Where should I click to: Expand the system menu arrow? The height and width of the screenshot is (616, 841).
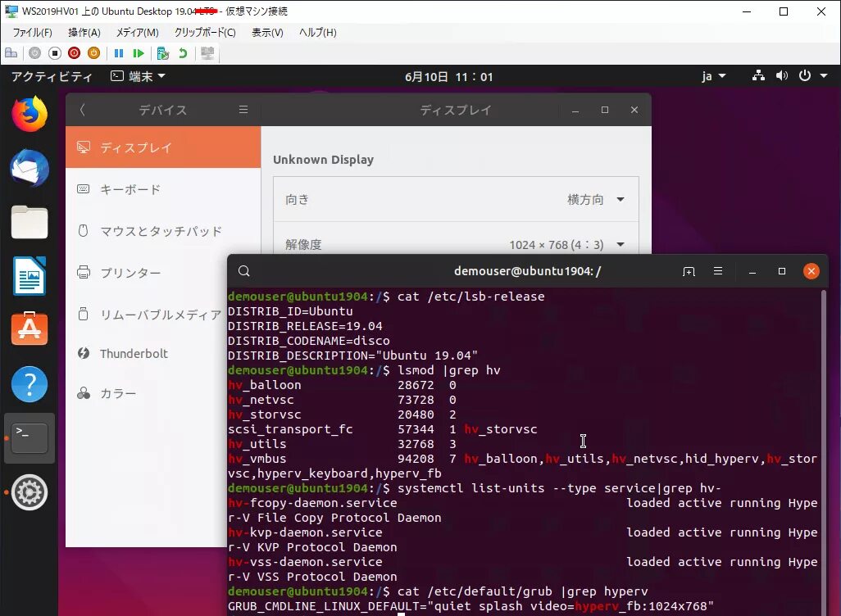point(823,76)
